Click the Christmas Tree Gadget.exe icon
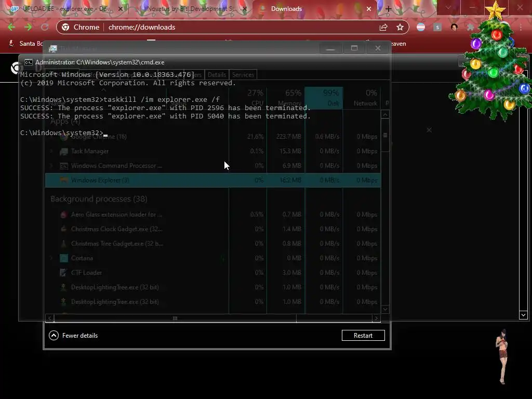Screen dimensions: 532x399 [64, 244]
